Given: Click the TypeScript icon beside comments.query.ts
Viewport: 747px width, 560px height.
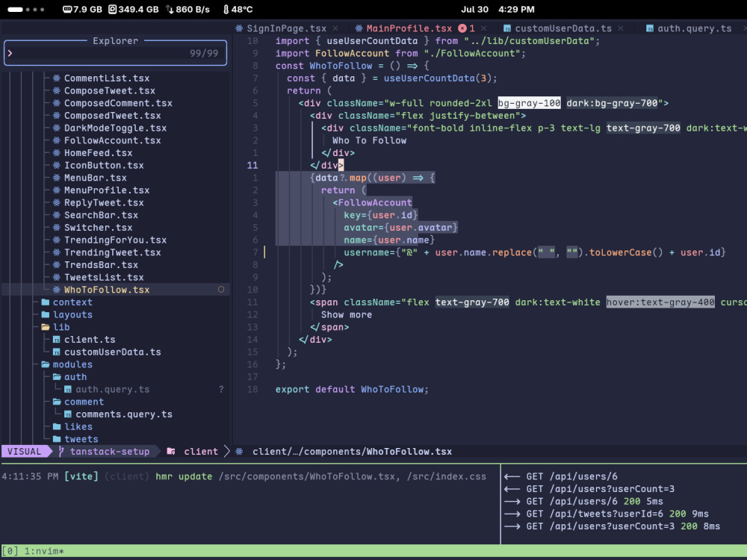Looking at the screenshot, I should 68,414.
